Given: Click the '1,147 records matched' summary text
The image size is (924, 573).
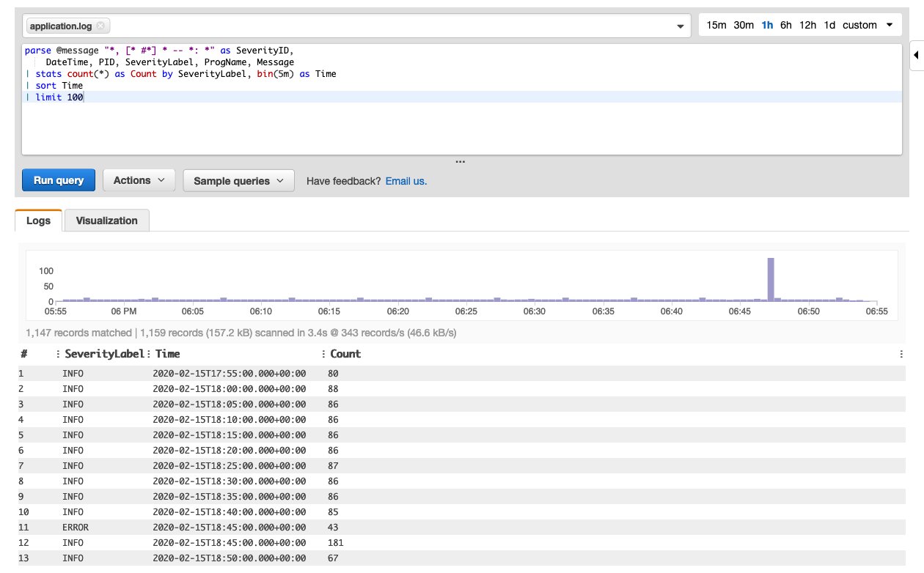Looking at the screenshot, I should [x=78, y=333].
